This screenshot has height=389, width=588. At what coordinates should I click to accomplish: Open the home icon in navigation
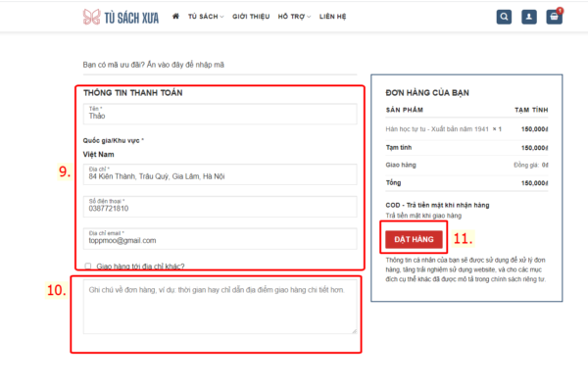[x=175, y=16]
